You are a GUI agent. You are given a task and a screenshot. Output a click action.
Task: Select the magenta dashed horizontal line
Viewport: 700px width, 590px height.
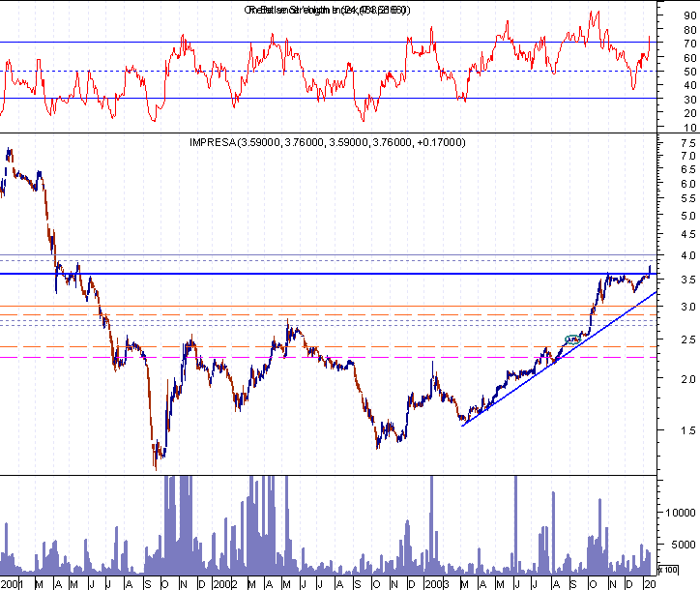[x=328, y=357]
